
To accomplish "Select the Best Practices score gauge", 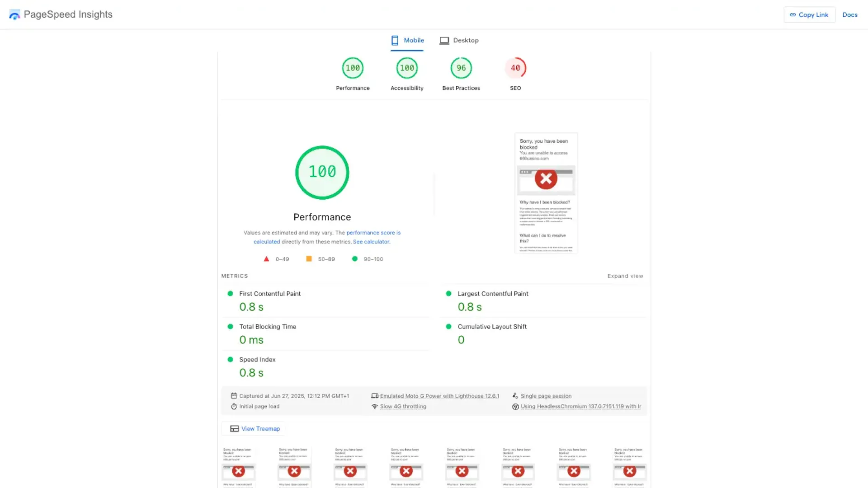I will 461,68.
